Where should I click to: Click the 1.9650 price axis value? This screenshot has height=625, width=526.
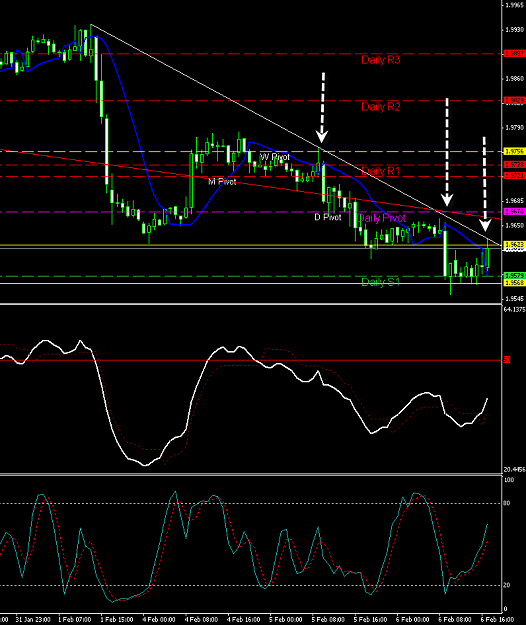(x=514, y=226)
